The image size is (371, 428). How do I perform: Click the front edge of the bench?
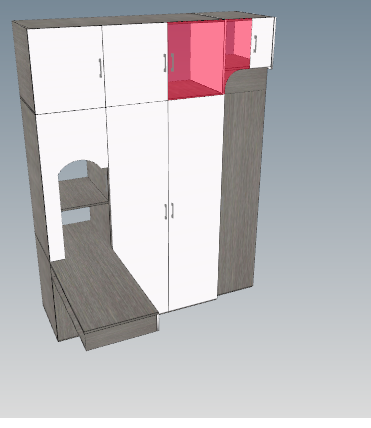(x=122, y=332)
